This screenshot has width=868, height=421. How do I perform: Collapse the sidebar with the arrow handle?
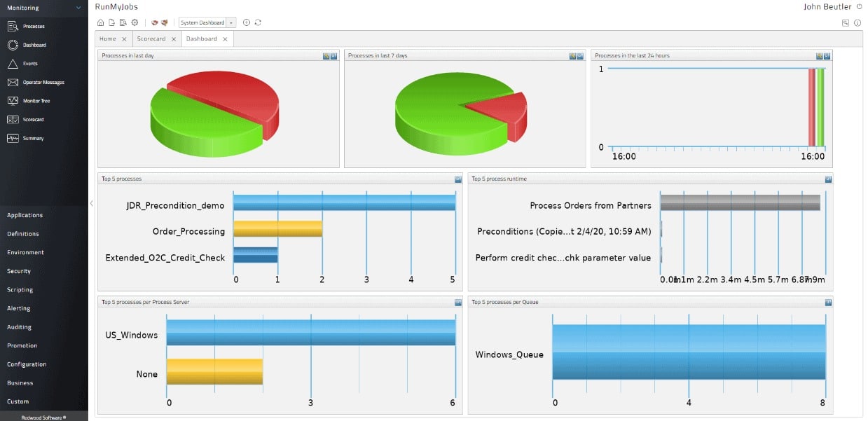pyautogui.click(x=91, y=203)
